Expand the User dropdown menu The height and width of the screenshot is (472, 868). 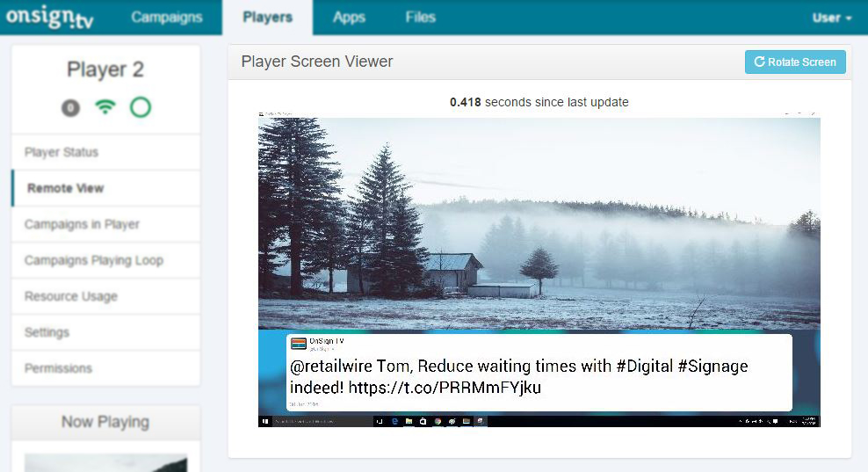(832, 18)
